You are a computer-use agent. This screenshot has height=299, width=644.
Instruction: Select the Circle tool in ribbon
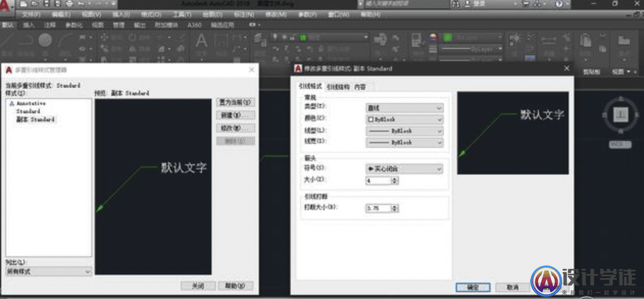pos(45,40)
